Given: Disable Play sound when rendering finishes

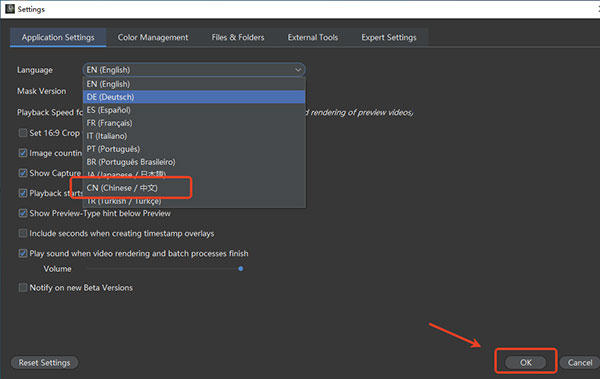Looking at the screenshot, I should (23, 253).
